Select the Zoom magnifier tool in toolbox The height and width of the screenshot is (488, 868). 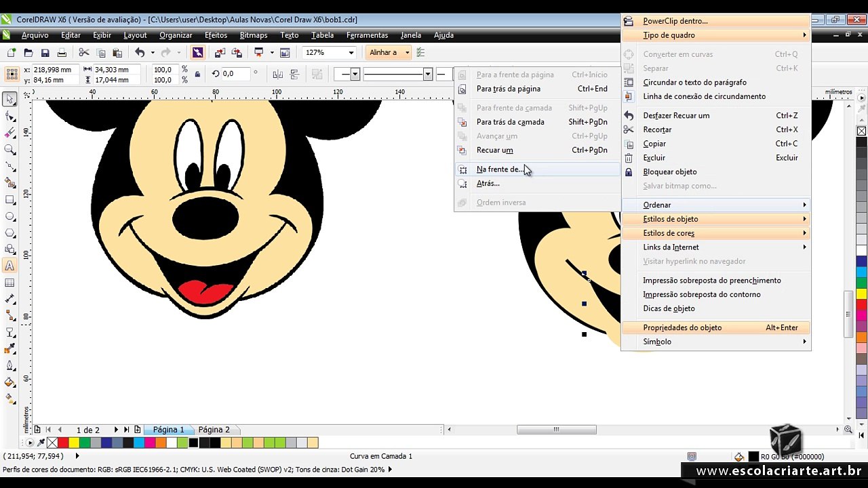tap(9, 150)
